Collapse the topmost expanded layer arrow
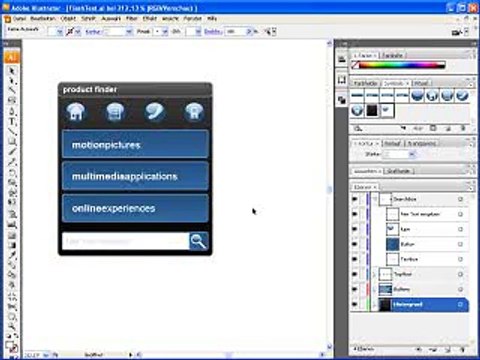This screenshot has width=480, height=360. click(374, 199)
